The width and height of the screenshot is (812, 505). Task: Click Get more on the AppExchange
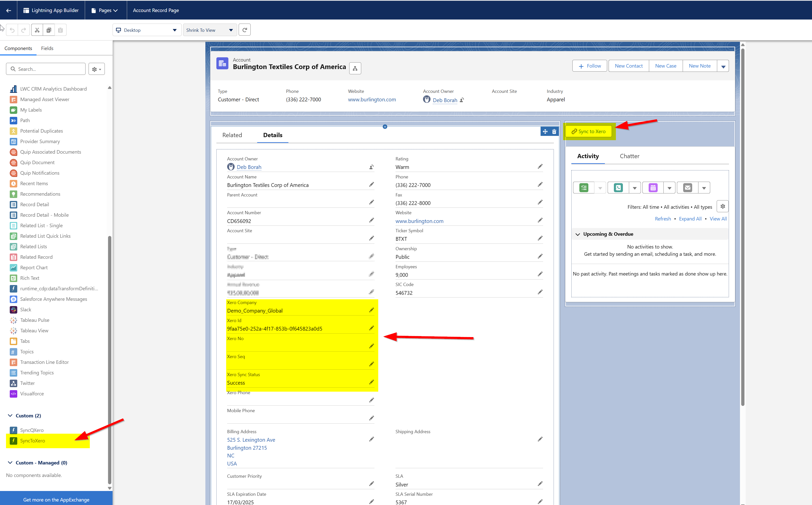(56, 499)
